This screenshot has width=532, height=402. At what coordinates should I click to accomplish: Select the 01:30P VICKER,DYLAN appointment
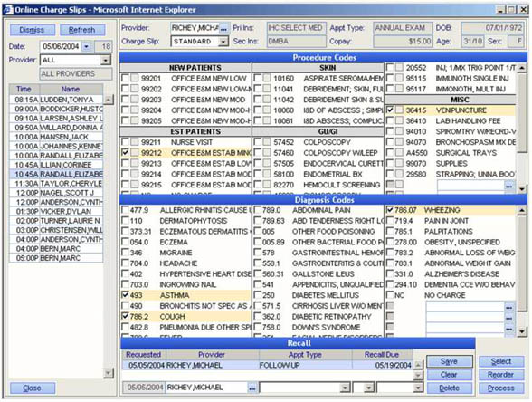[56, 211]
